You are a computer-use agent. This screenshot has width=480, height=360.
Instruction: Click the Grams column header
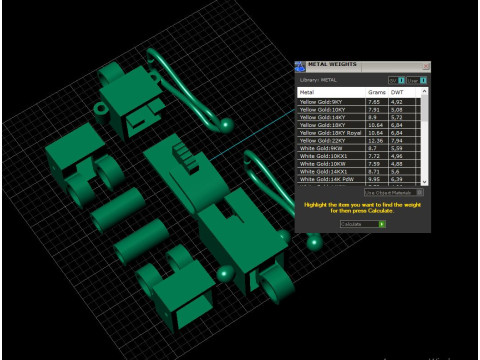point(377,92)
